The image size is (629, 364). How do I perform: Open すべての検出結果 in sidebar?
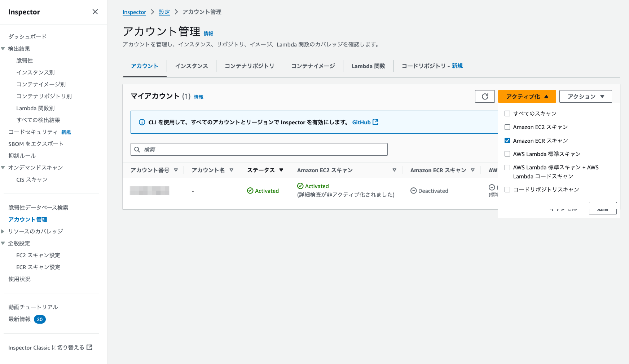tap(38, 120)
